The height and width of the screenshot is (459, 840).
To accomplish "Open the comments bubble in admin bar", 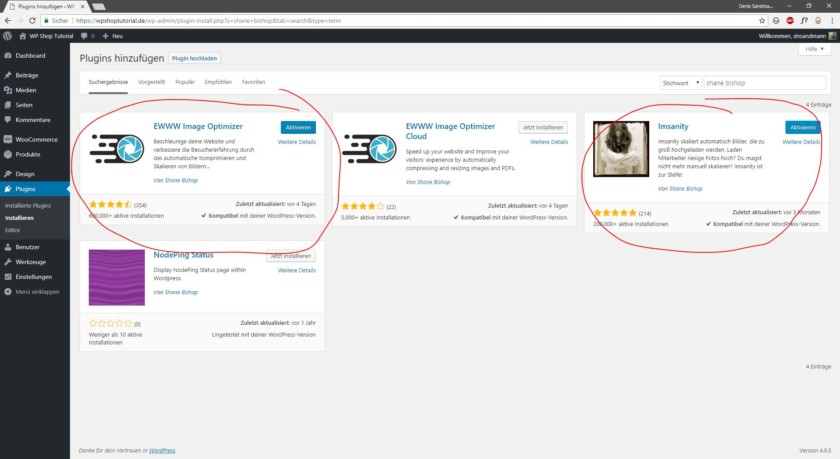I will click(85, 36).
